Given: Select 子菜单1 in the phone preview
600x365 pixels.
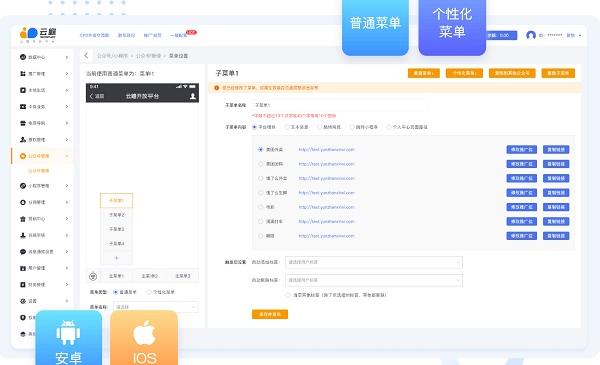Looking at the screenshot, I should 116,200.
